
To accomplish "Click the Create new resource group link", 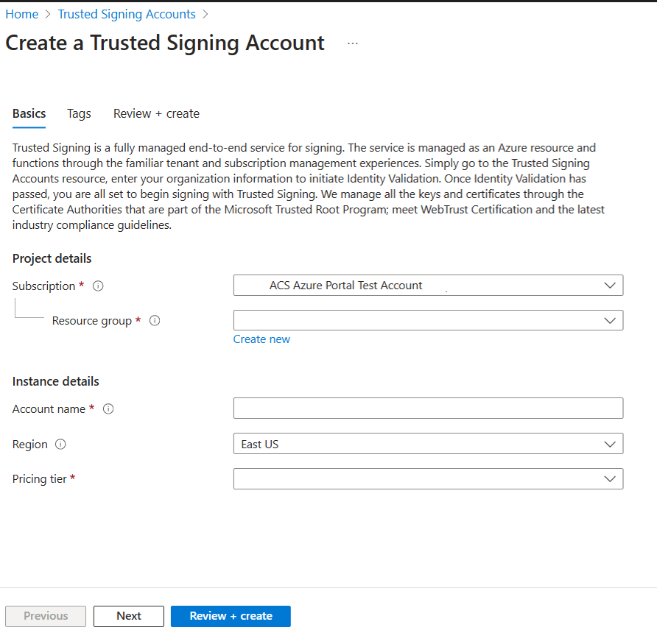I will (261, 339).
